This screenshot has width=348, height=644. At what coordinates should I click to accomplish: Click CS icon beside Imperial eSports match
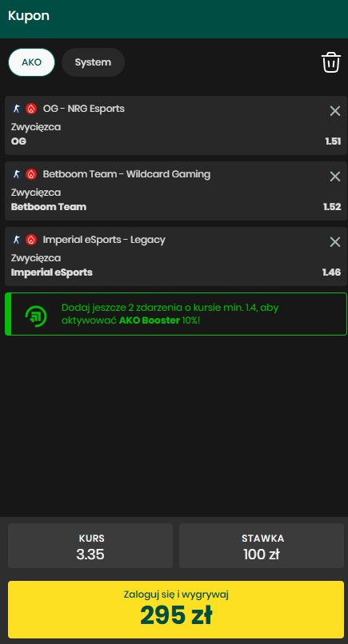click(x=17, y=240)
